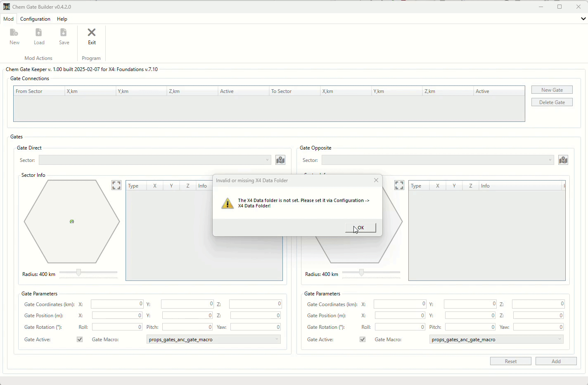Toggle Gate Active checkbox for Gate Opposite
This screenshot has width=588, height=385.
(363, 340)
